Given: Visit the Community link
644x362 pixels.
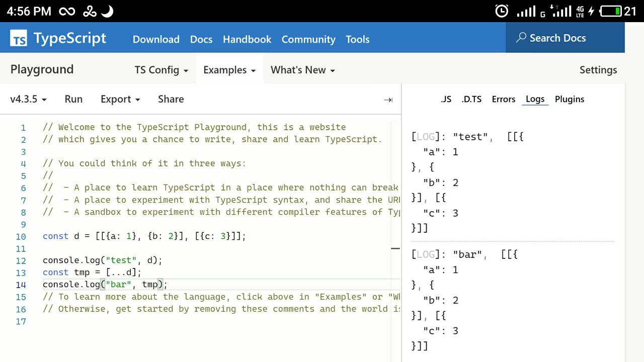Looking at the screenshot, I should tap(308, 39).
